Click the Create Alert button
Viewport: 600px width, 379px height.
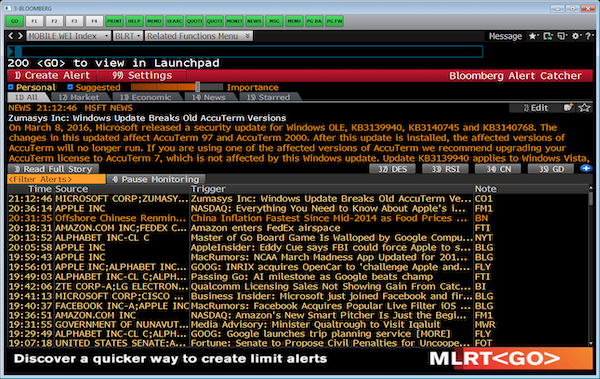coord(52,75)
